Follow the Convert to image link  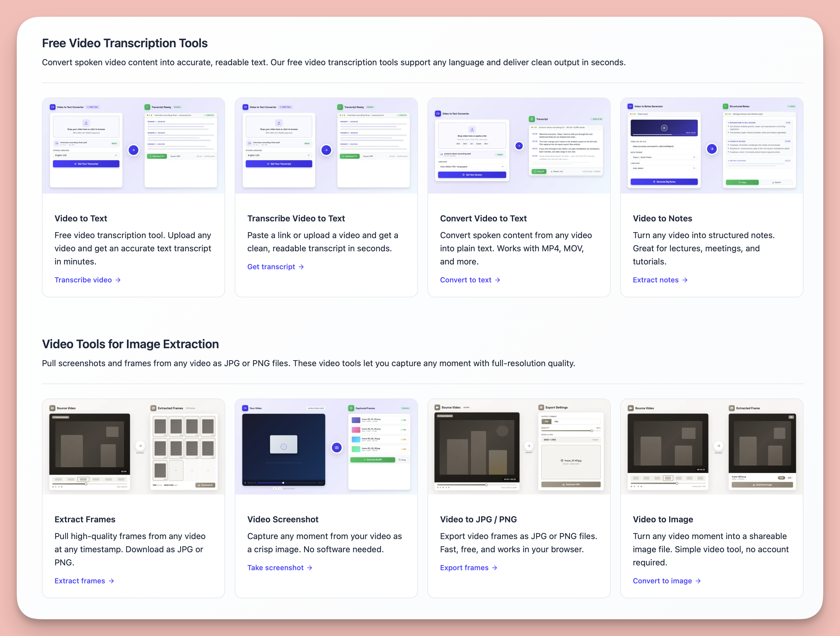pos(666,581)
